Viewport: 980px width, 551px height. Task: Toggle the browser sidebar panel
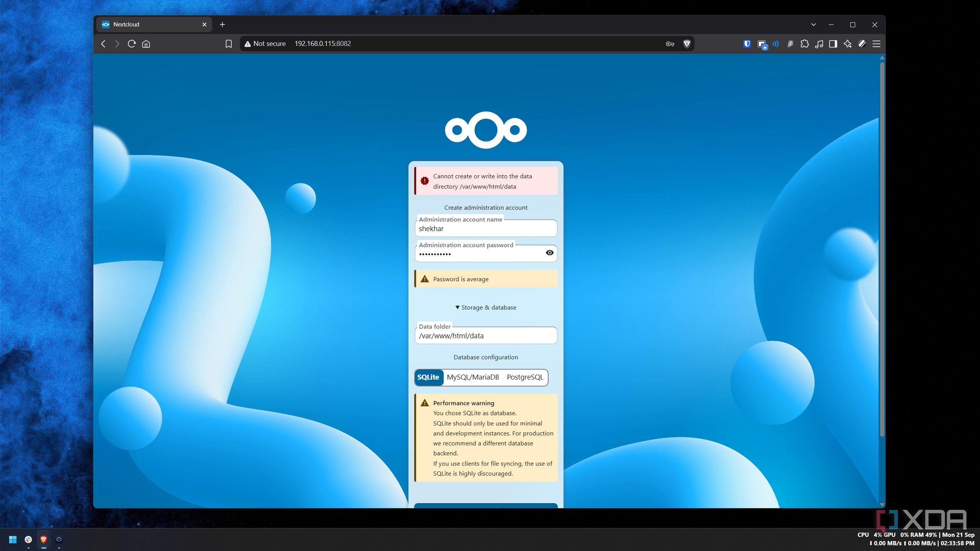[x=833, y=44]
